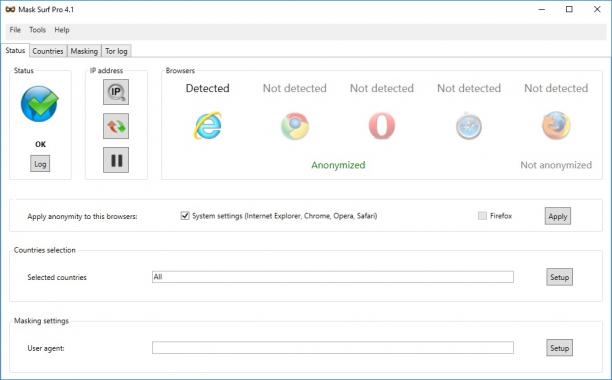Click Setup for User agent

tap(559, 348)
